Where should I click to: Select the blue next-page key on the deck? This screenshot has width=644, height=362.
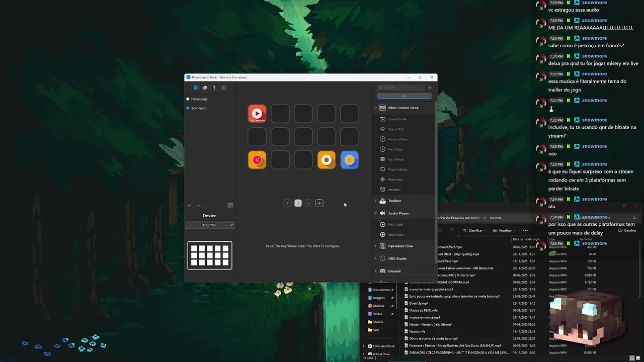point(350,160)
